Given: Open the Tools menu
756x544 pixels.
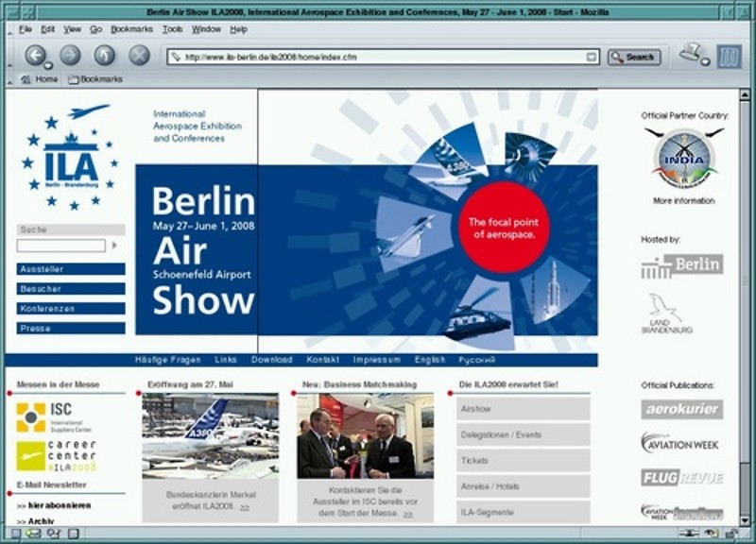Looking at the screenshot, I should pyautogui.click(x=172, y=30).
